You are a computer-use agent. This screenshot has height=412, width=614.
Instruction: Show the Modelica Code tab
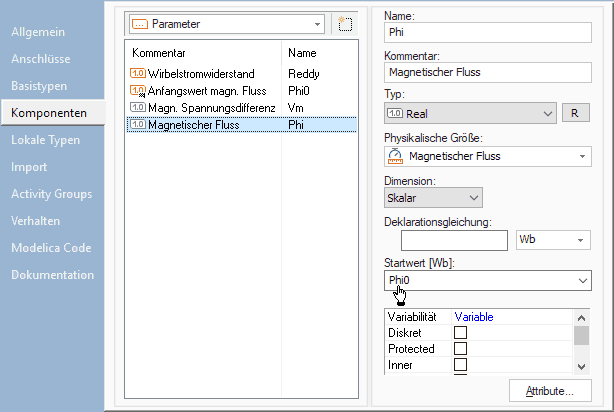[51, 248]
